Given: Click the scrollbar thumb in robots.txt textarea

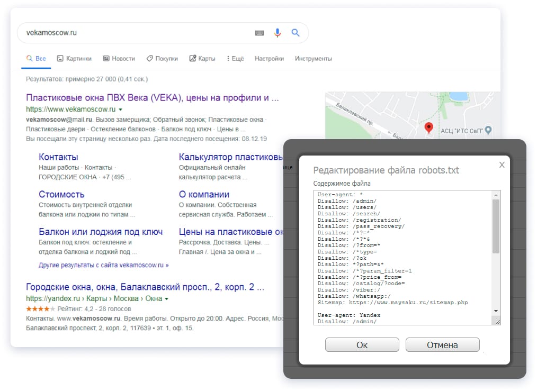Looking at the screenshot, I should 496,226.
